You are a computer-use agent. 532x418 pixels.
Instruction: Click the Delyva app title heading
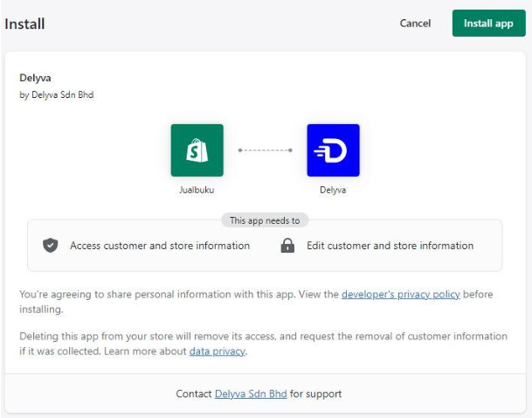(x=35, y=78)
